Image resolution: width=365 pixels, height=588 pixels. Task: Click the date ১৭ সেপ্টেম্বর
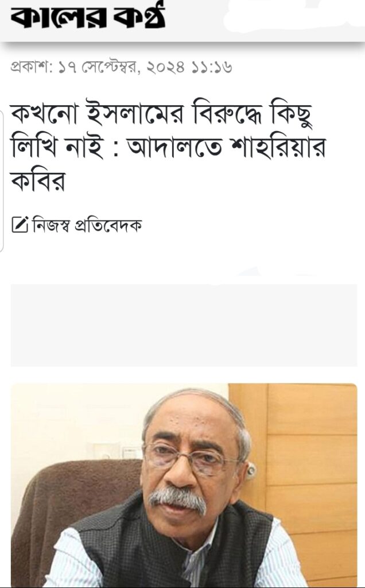[x=99, y=68]
